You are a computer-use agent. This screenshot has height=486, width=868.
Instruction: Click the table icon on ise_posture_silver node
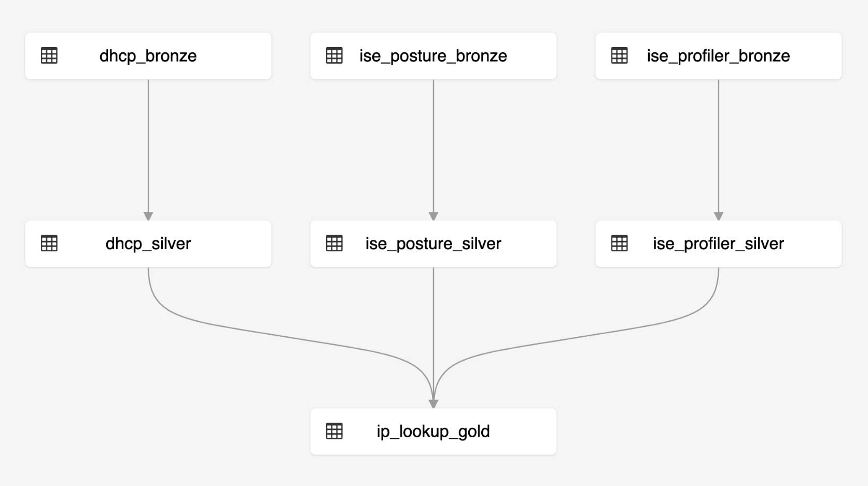pyautogui.click(x=334, y=244)
